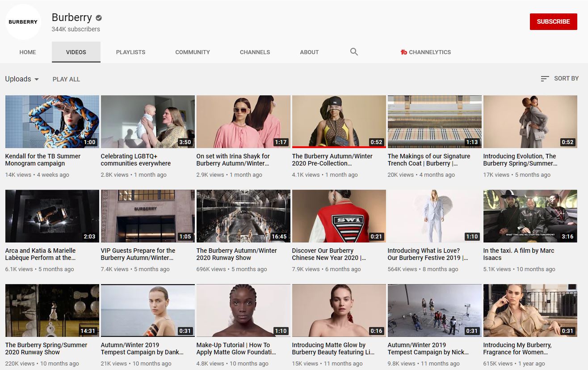Viewport: 588px width, 370px height.
Task: Click the verified checkmark badge beside Burberry
Action: (x=99, y=18)
